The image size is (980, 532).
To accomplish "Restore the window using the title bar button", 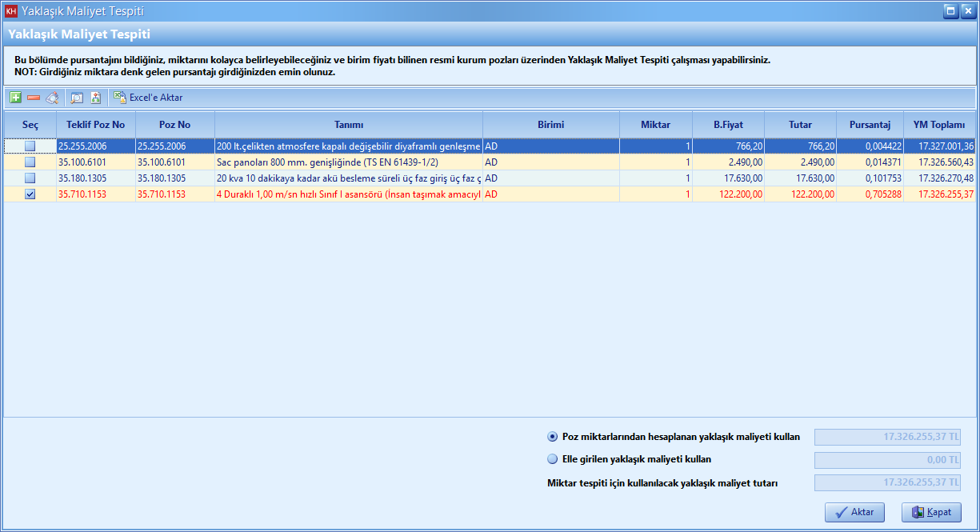I will [x=950, y=11].
